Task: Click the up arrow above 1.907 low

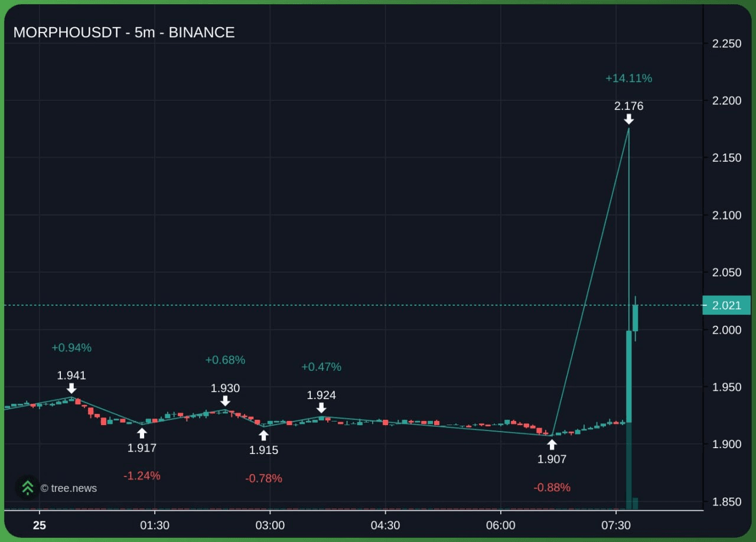Action: coord(552,445)
